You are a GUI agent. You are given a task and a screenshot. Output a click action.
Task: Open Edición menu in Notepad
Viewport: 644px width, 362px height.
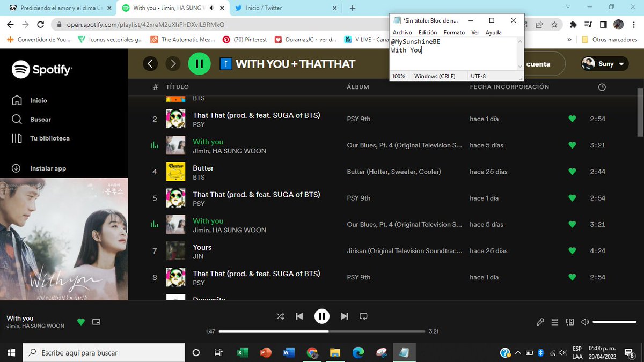click(428, 32)
